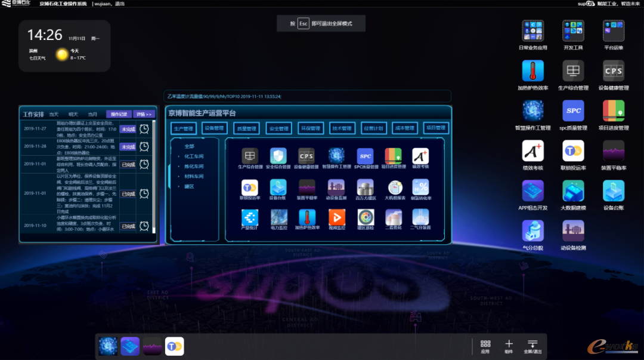
Task: Select the 质量管理 tab
Action: click(246, 128)
